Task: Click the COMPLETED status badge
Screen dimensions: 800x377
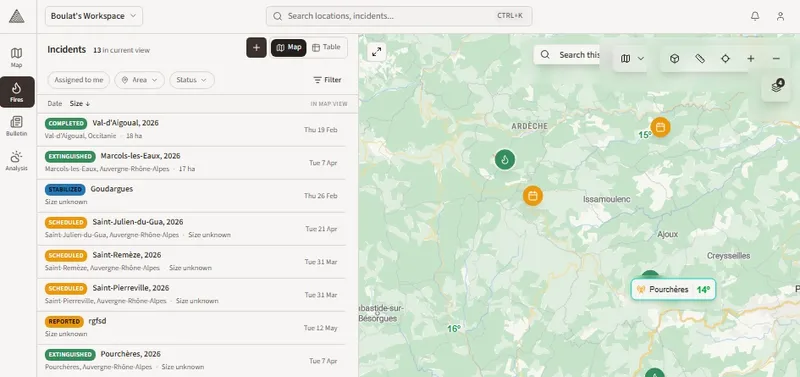Action: coord(66,123)
